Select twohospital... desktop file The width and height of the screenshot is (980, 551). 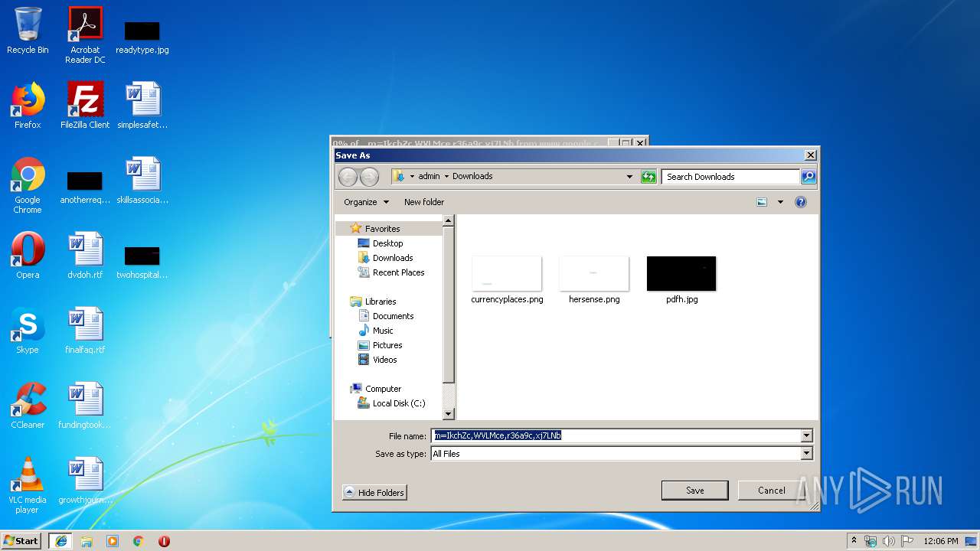point(142,262)
